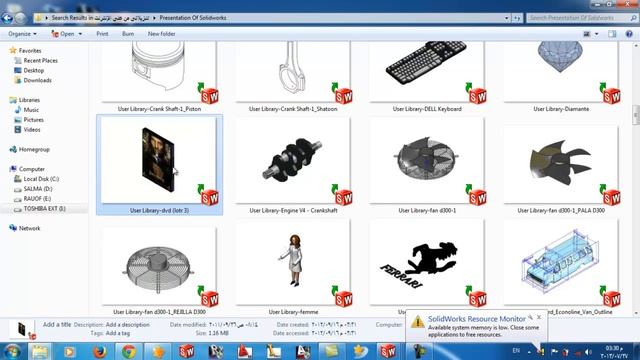Screen dimensions: 640x360
Task: Open Recent Places
Action: (x=40, y=60)
